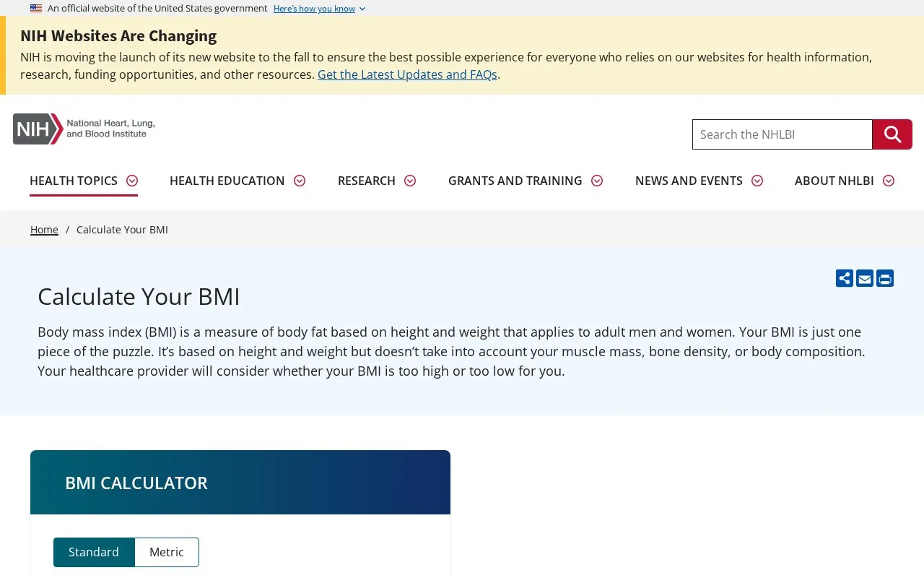Open the ABOUT NHLBI menu label
The height and width of the screenshot is (578, 924).
click(x=834, y=181)
